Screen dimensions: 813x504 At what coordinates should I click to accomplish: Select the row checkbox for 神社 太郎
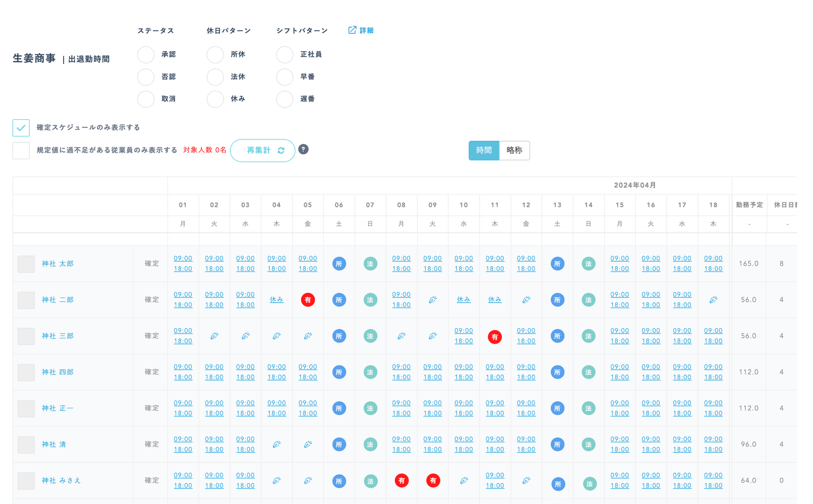click(x=26, y=264)
